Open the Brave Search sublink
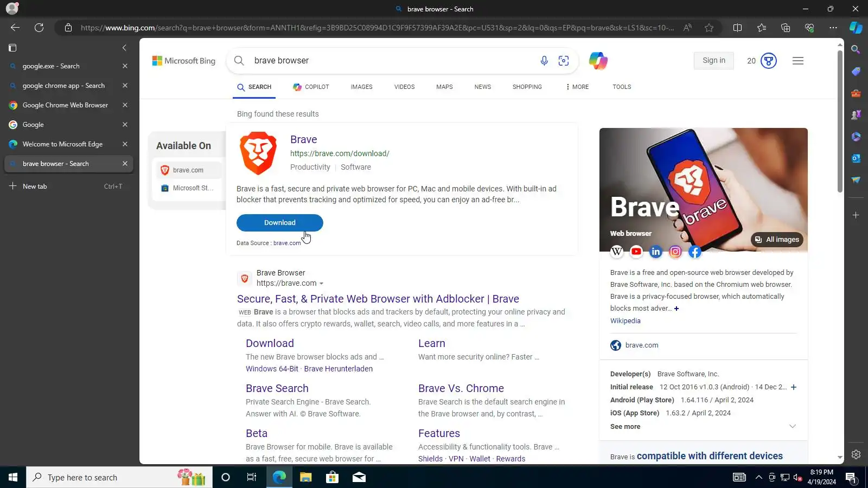Screen dimensions: 868x488 [x=277, y=388]
